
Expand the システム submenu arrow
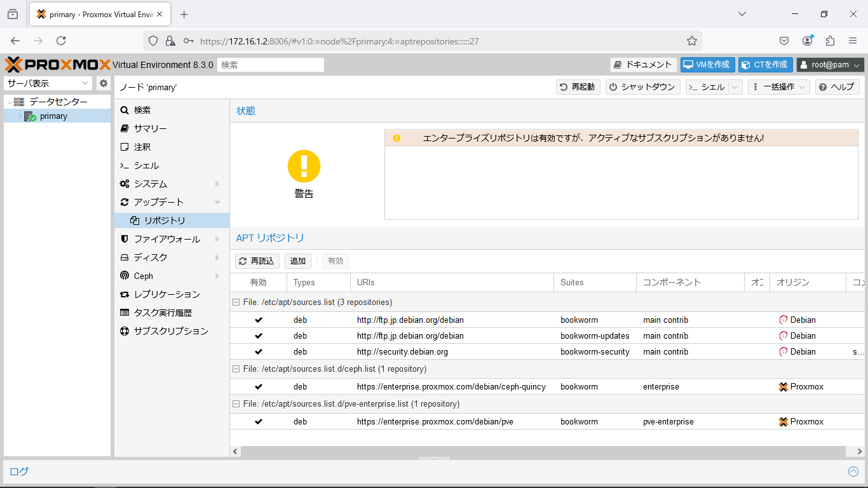point(217,184)
